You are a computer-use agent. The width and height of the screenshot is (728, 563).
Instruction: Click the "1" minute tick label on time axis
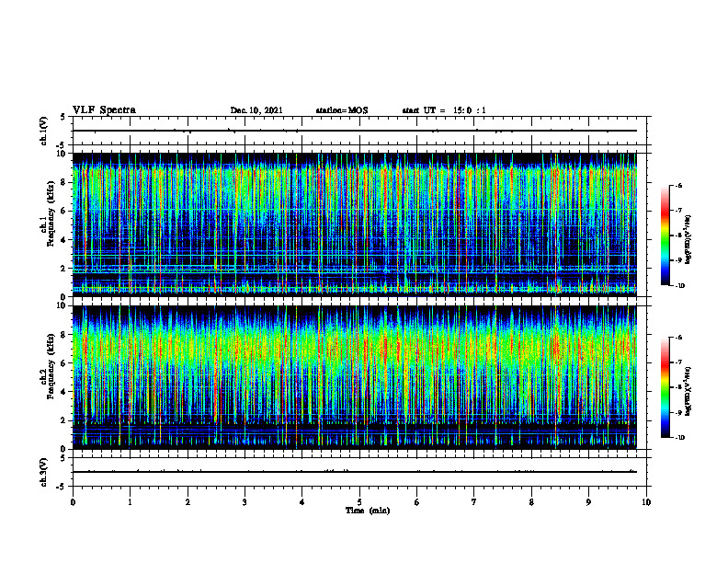coord(130,502)
